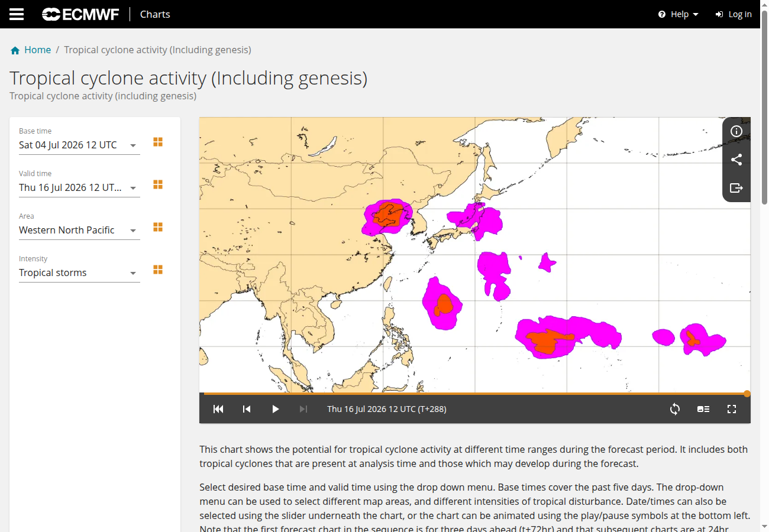This screenshot has height=532, width=769.
Task: Open Valid time grid selector icon
Action: click(158, 184)
